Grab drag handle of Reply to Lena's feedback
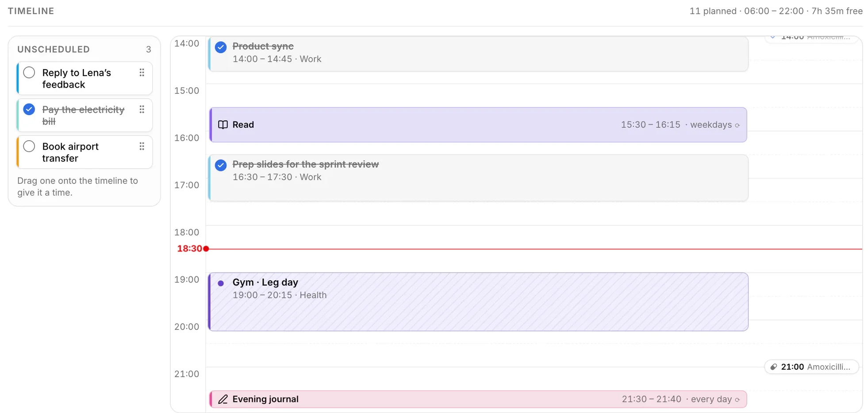Image resolution: width=868 pixels, height=413 pixels. point(142,73)
